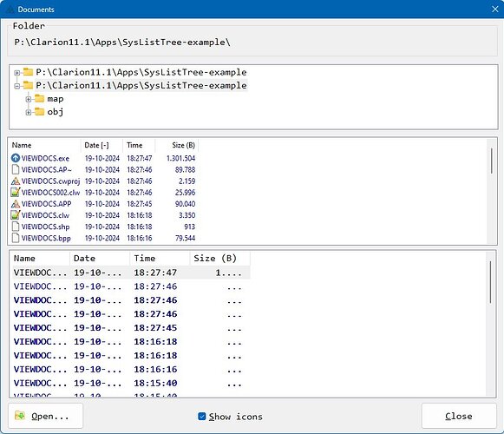
Task: Click the VIEWDOCS.APP file icon
Action: [x=16, y=204]
